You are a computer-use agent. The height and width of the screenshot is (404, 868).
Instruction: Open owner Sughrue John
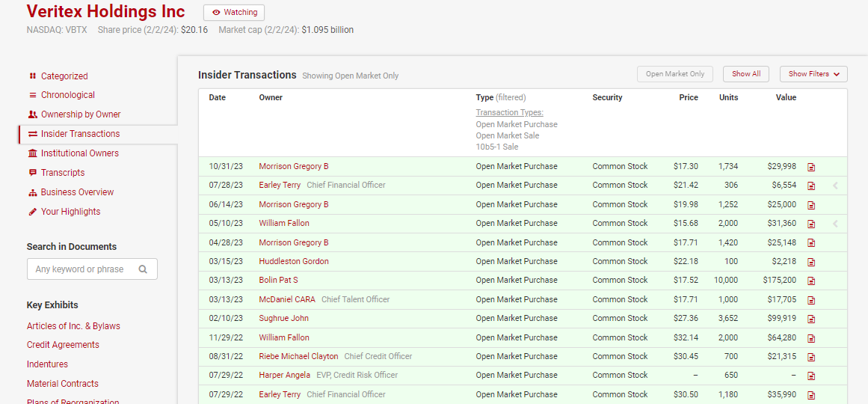pyautogui.click(x=283, y=318)
